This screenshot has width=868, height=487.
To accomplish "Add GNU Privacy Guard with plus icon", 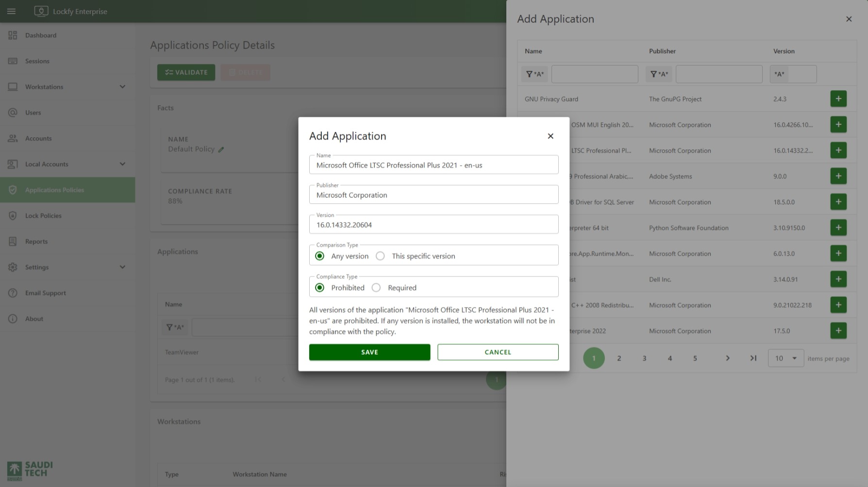I will tap(838, 99).
